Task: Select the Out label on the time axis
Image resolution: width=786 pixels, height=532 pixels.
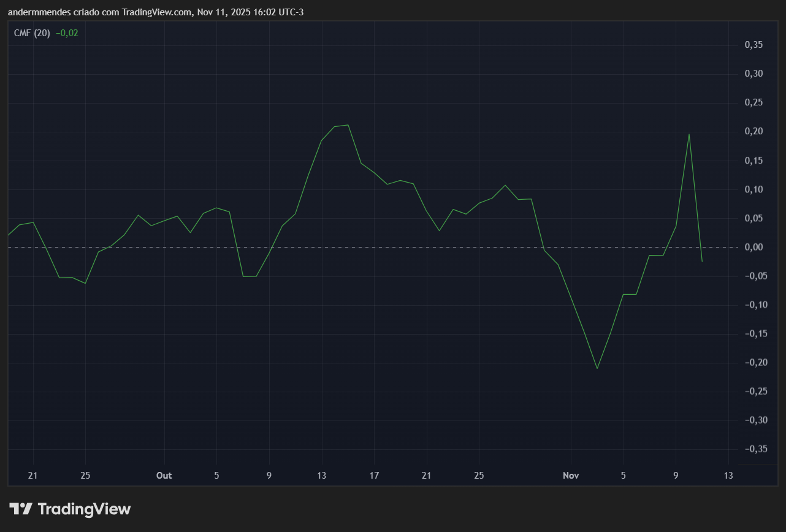Action: pyautogui.click(x=164, y=475)
